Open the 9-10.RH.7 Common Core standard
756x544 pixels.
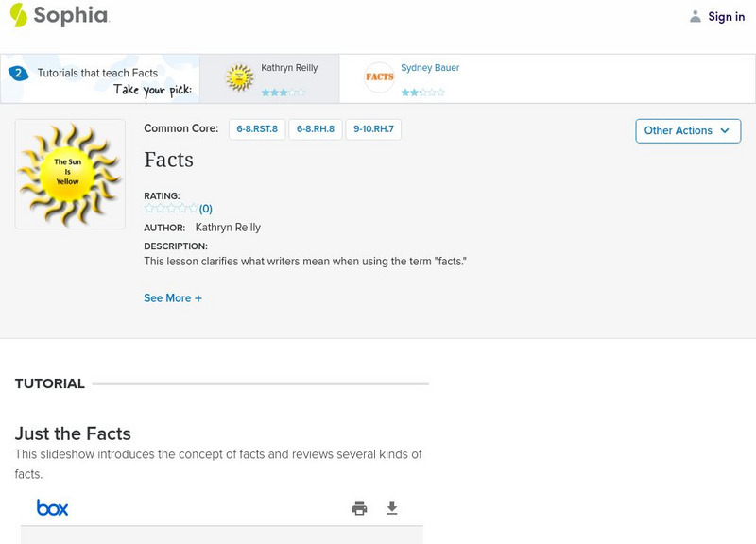tap(373, 129)
